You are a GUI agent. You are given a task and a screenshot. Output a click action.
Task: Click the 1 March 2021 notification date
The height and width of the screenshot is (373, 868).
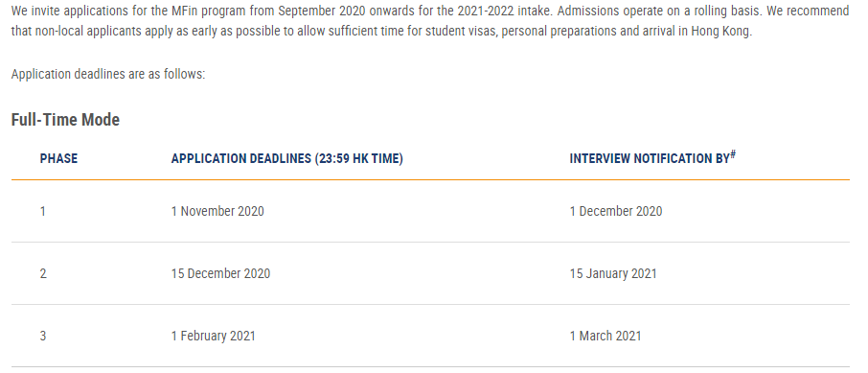[x=605, y=336]
